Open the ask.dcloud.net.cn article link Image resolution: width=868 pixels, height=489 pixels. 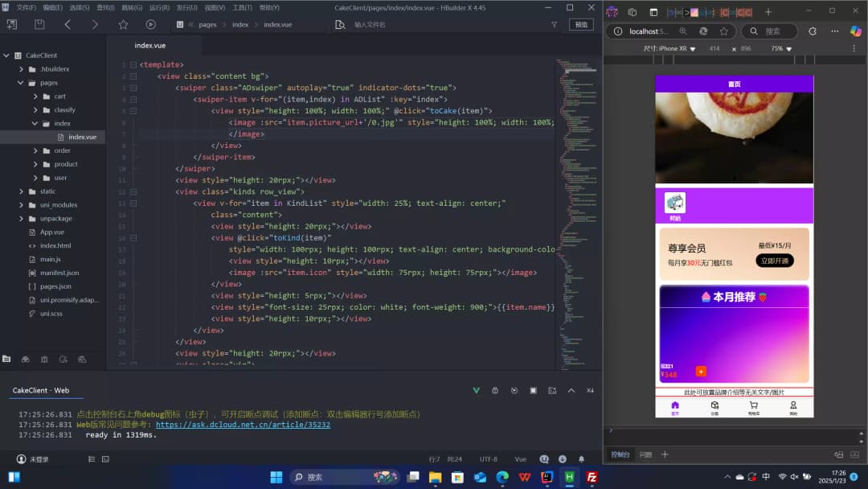click(243, 425)
